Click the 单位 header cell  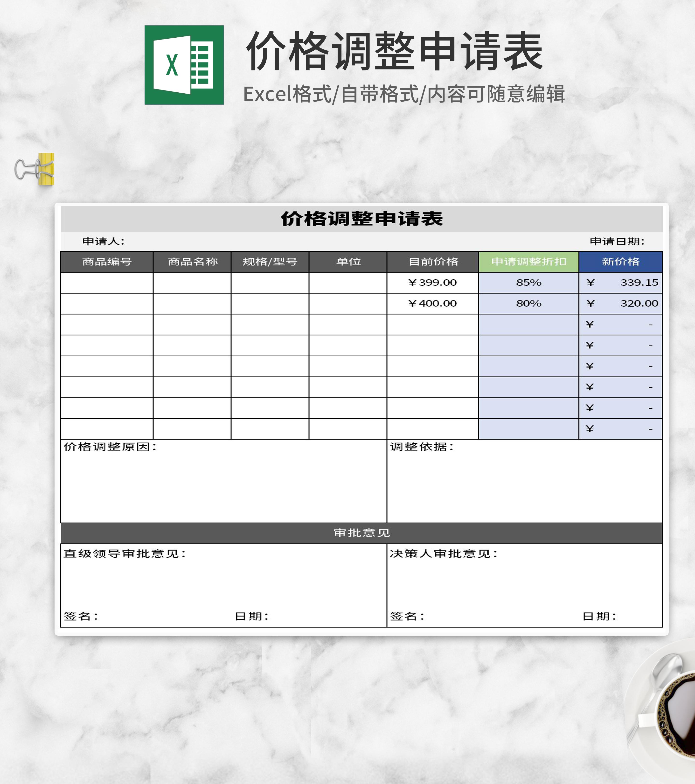[x=348, y=262]
